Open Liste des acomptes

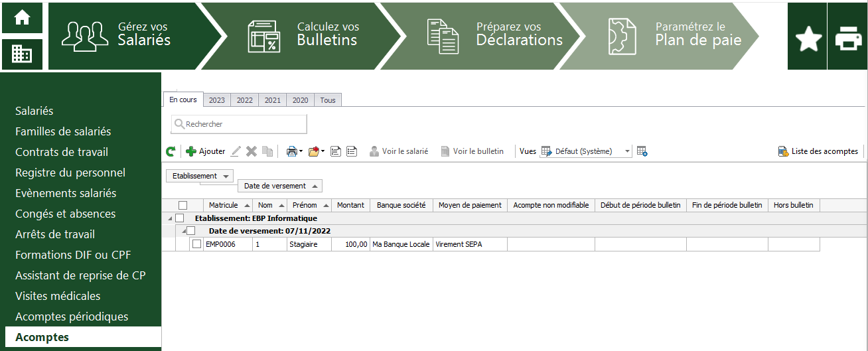(x=818, y=151)
